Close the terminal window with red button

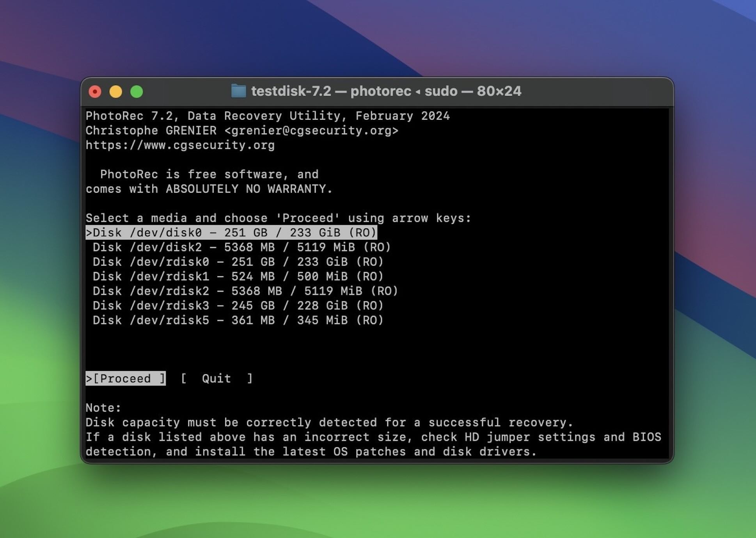(95, 92)
